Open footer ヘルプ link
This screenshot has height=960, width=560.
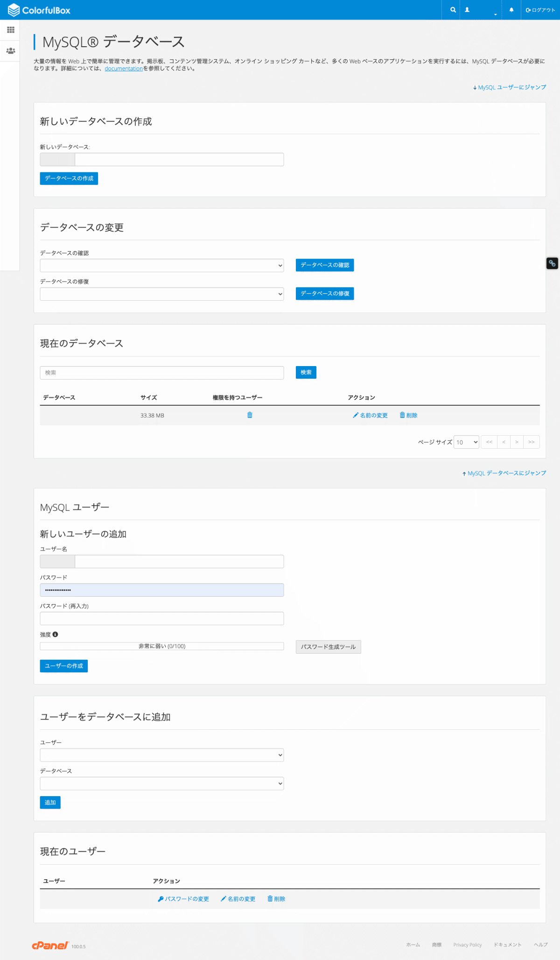[541, 945]
